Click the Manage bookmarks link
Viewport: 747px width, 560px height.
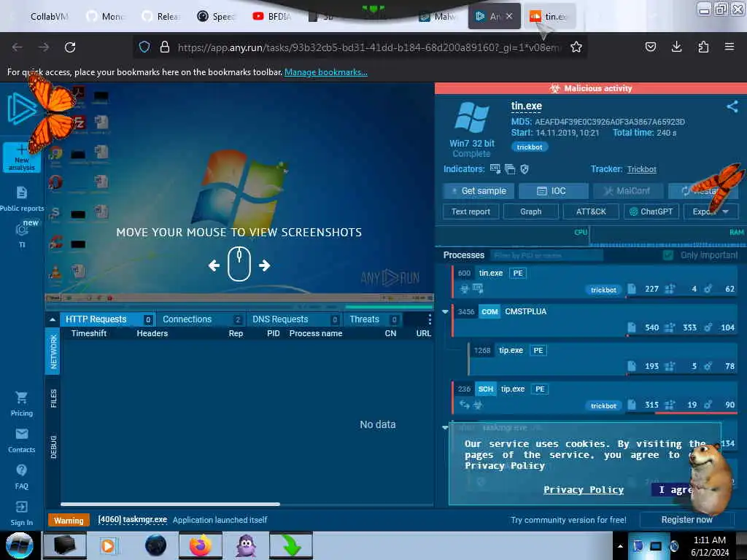326,72
